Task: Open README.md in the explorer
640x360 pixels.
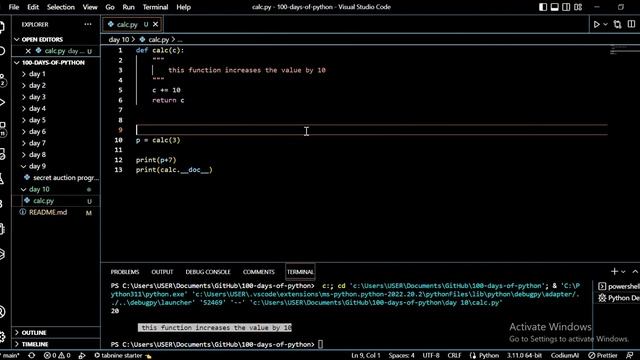Action: point(48,212)
